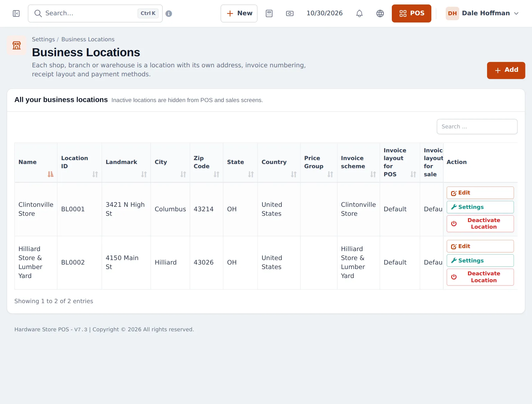Image resolution: width=532 pixels, height=404 pixels.
Task: Launch the POS screen
Action: (411, 13)
